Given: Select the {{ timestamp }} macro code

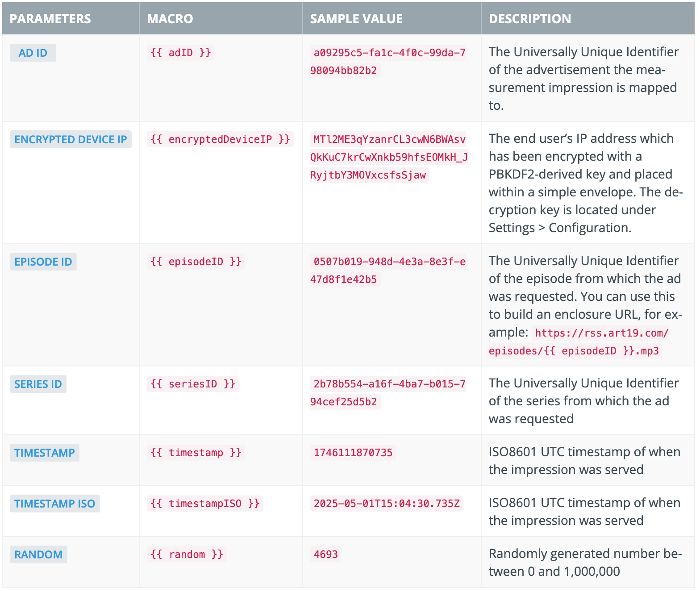Looking at the screenshot, I should pos(196,453).
